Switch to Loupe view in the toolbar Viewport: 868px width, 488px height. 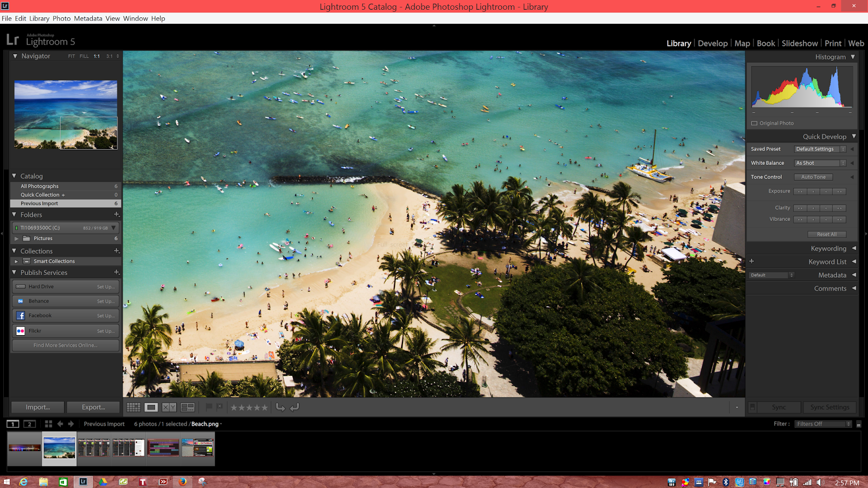click(x=151, y=407)
